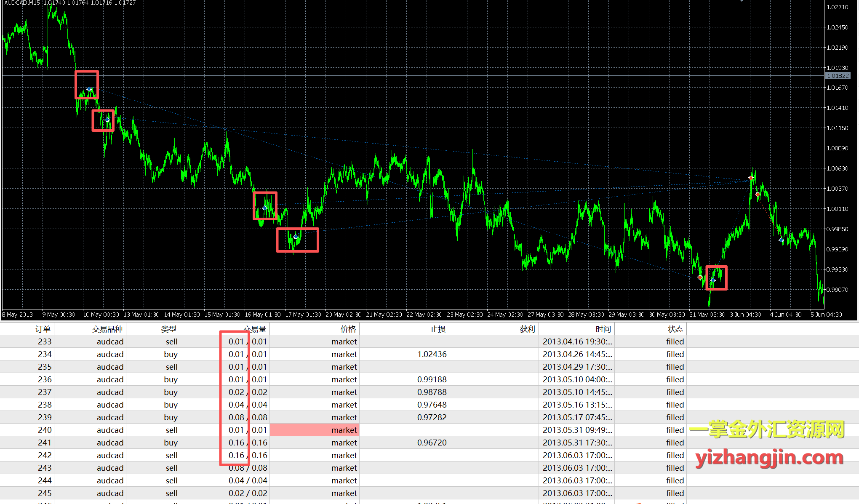Click the 1.01822 current price label

click(838, 76)
